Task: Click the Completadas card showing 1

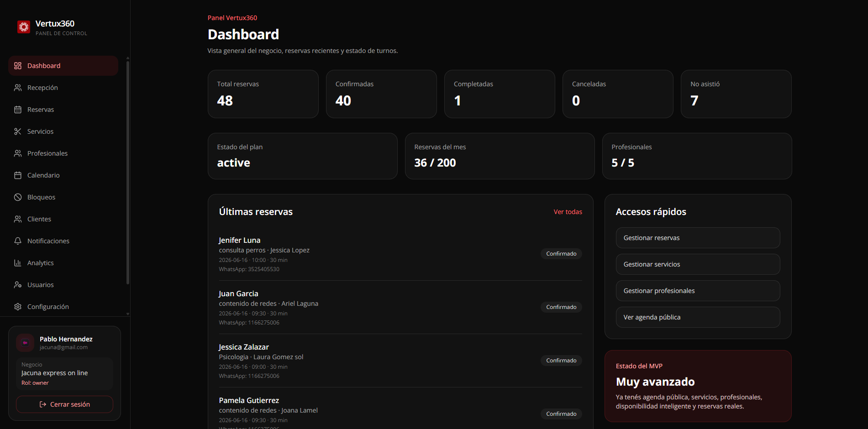Action: [500, 94]
